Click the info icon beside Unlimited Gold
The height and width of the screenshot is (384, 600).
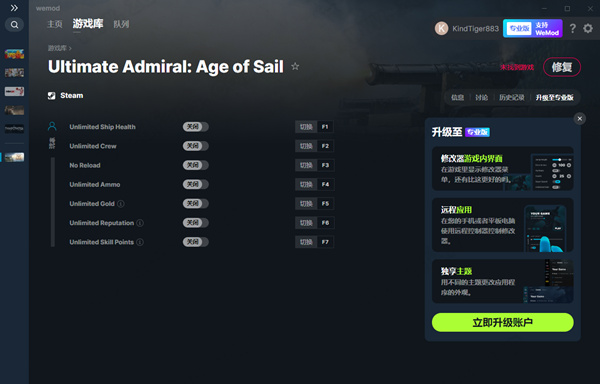[121, 204]
